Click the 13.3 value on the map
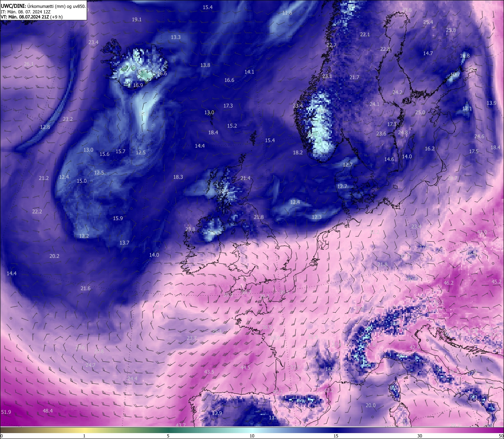 coord(176,37)
